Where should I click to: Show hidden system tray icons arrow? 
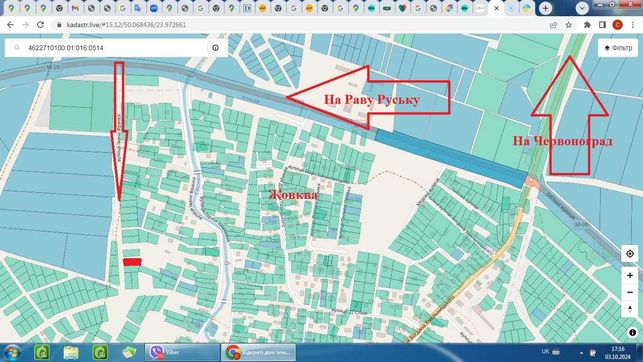pyautogui.click(x=581, y=352)
